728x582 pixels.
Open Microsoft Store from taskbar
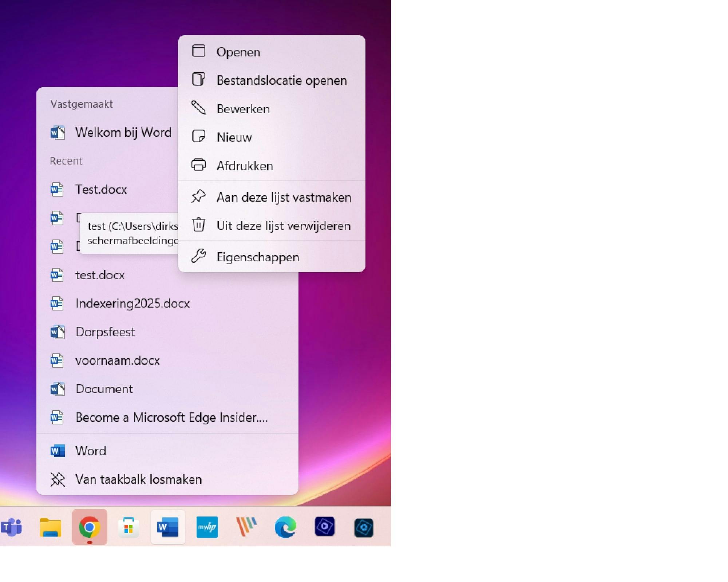coord(128,527)
